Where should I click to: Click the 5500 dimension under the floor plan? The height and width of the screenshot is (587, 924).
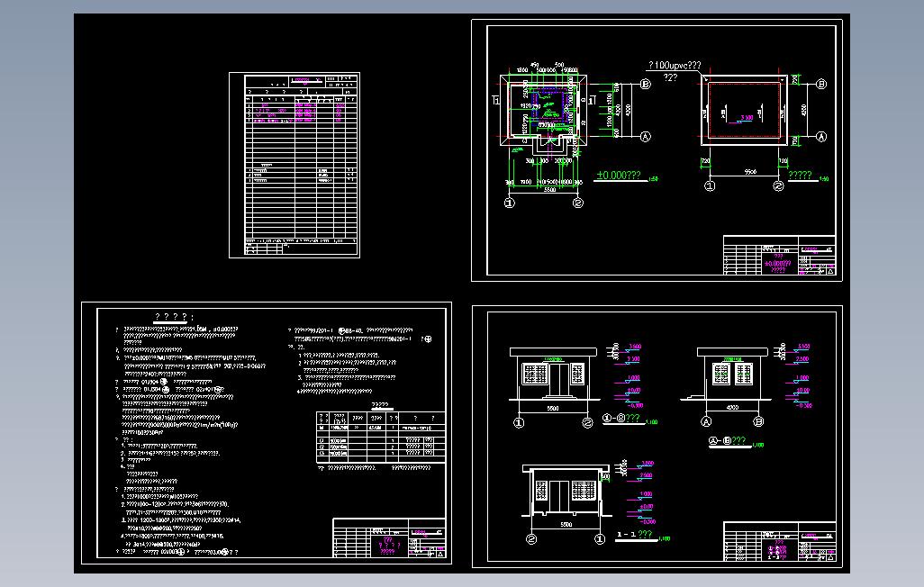[x=549, y=190]
